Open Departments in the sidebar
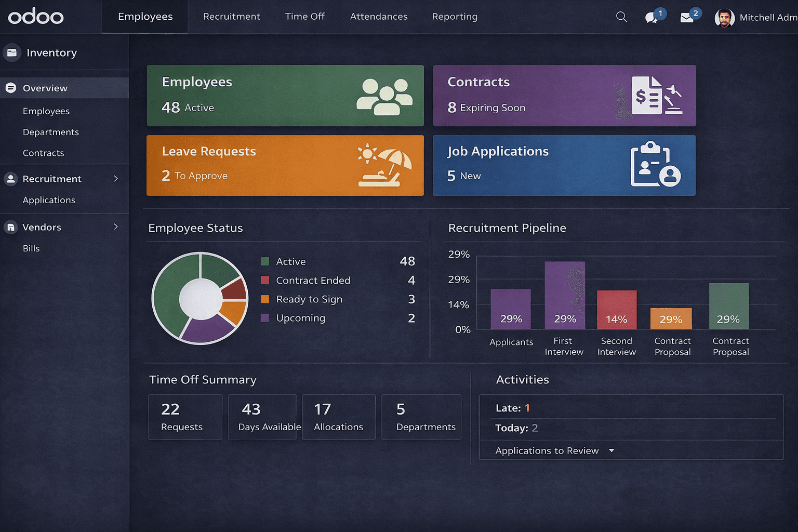Viewport: 798px width, 532px height. pyautogui.click(x=51, y=132)
